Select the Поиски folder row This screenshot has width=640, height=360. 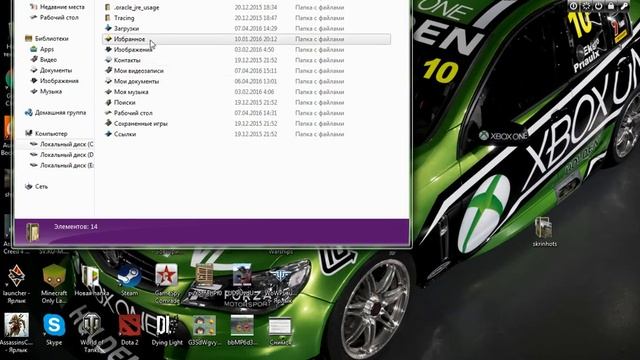click(x=247, y=103)
